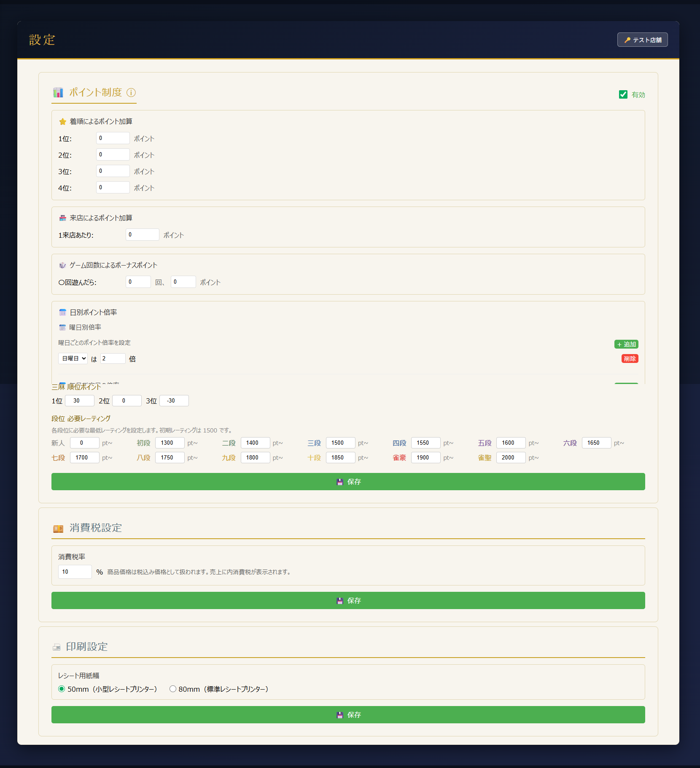This screenshot has height=768, width=700.
Task: Focus the 2位 placement points field
Action: click(113, 155)
